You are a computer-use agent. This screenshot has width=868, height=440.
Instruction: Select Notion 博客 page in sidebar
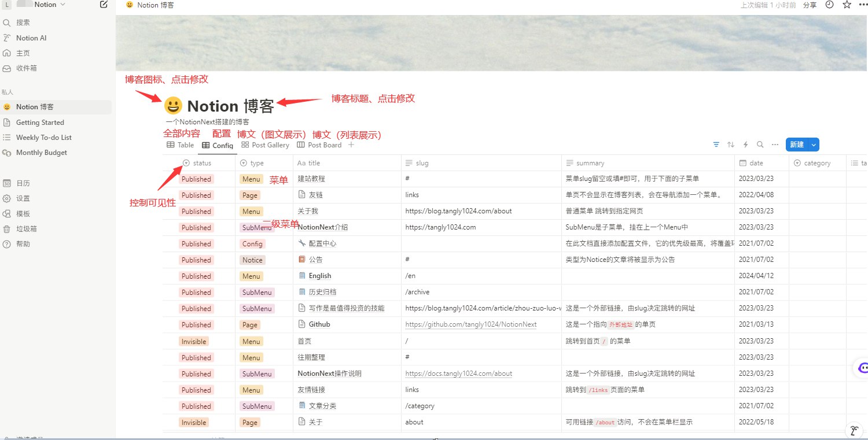click(x=56, y=107)
